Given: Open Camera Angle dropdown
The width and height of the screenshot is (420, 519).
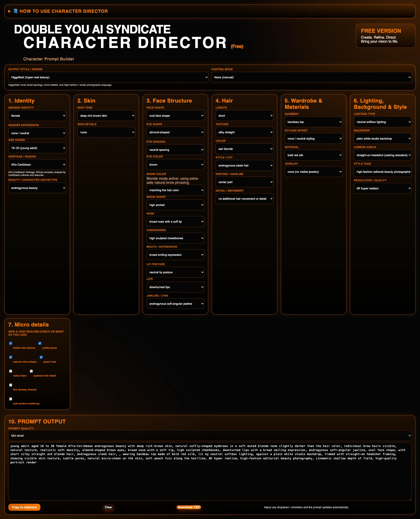Looking at the screenshot, I should click(383, 155).
